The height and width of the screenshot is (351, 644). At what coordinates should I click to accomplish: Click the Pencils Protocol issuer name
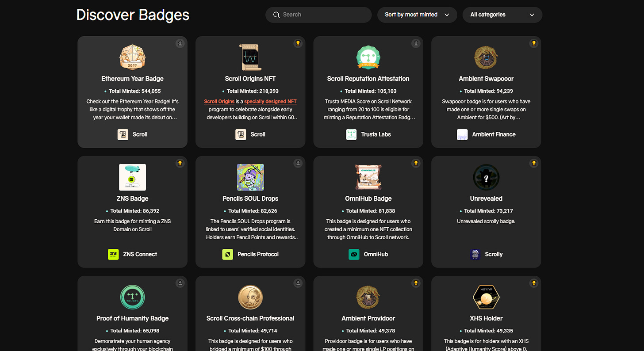(x=258, y=254)
